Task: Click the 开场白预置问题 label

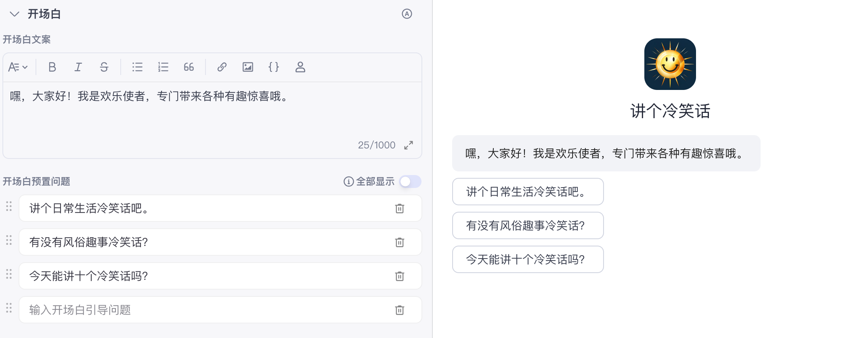Action: click(36, 182)
